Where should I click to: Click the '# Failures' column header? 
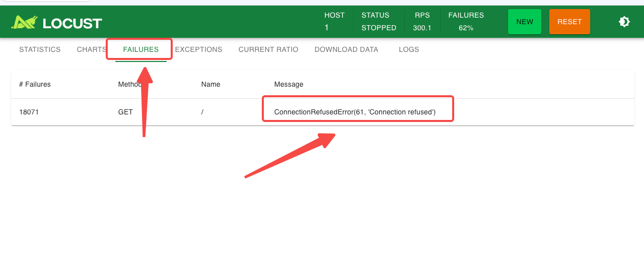pyautogui.click(x=35, y=84)
